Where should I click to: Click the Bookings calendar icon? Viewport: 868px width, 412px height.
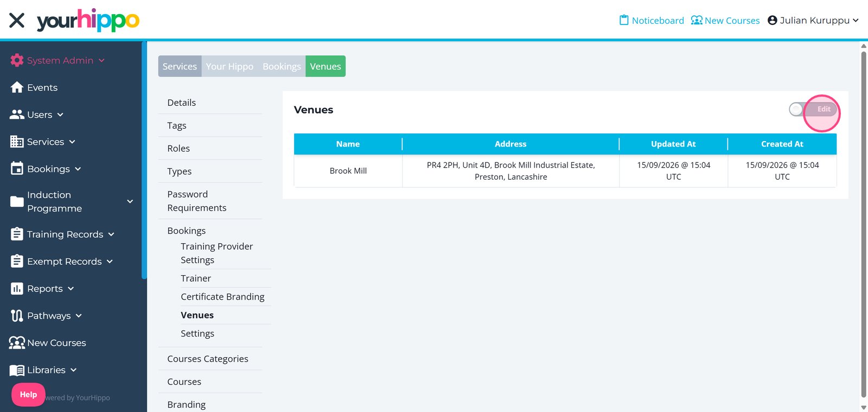click(x=17, y=169)
